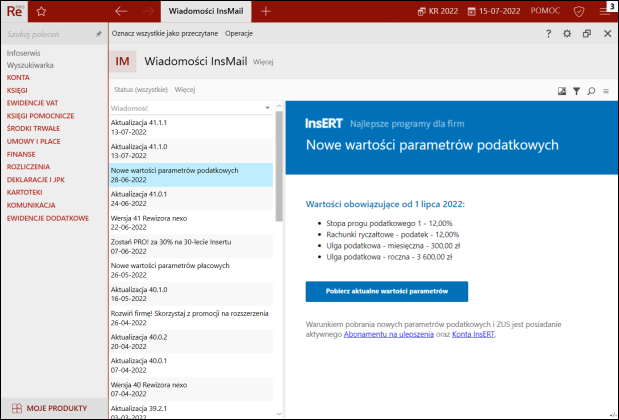
Task: Click the Re Rewizor logo icon
Action: tap(15, 11)
